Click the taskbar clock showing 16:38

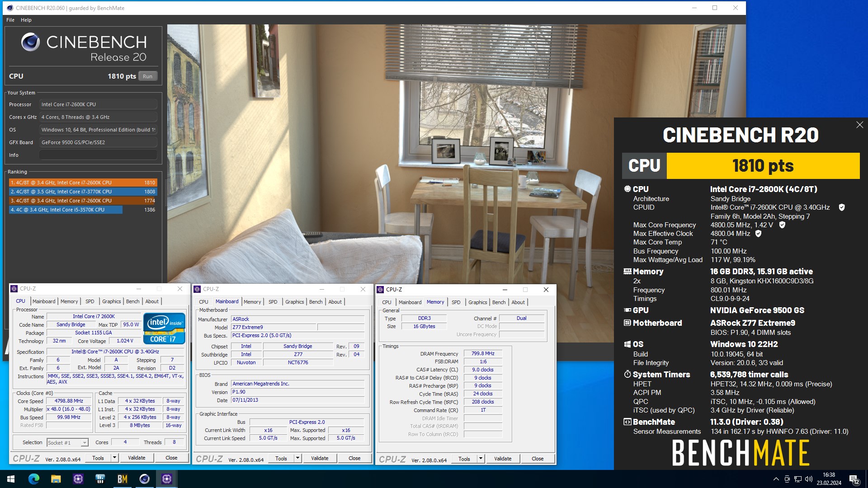pyautogui.click(x=829, y=479)
